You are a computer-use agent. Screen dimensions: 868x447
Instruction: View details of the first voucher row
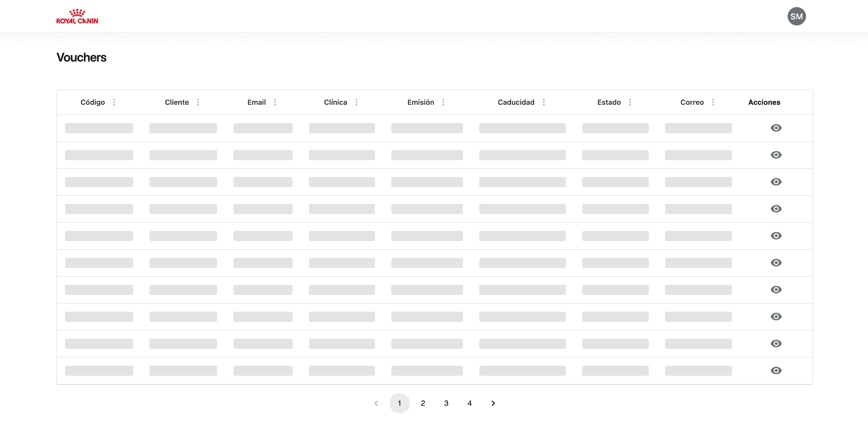coord(776,128)
